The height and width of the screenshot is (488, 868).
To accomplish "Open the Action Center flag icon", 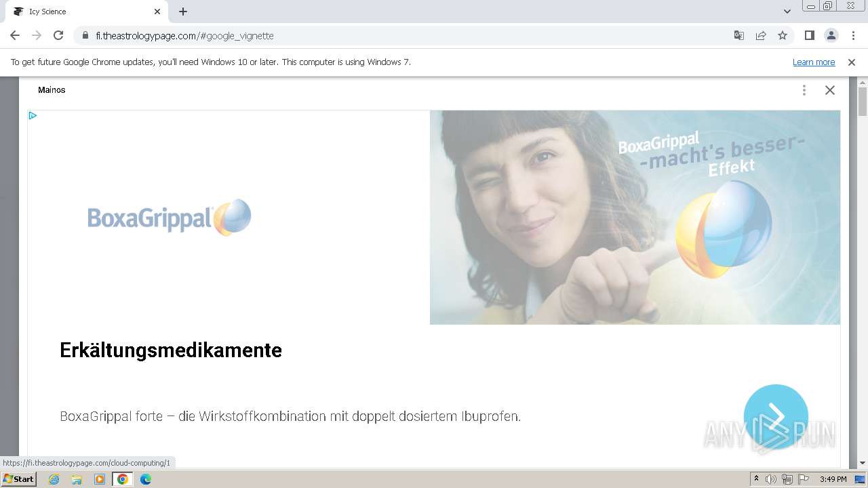I will 804,479.
